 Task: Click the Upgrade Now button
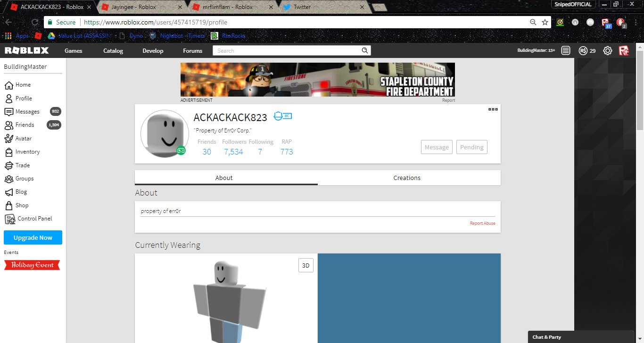(33, 237)
